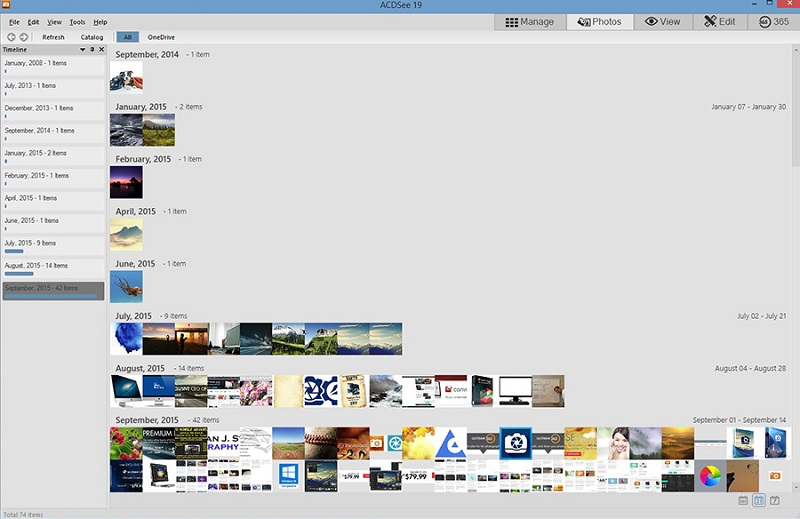Screen dimensions: 800x519
Task: Open the pink flowers thumbnail in August, 2015
Action: (256, 391)
